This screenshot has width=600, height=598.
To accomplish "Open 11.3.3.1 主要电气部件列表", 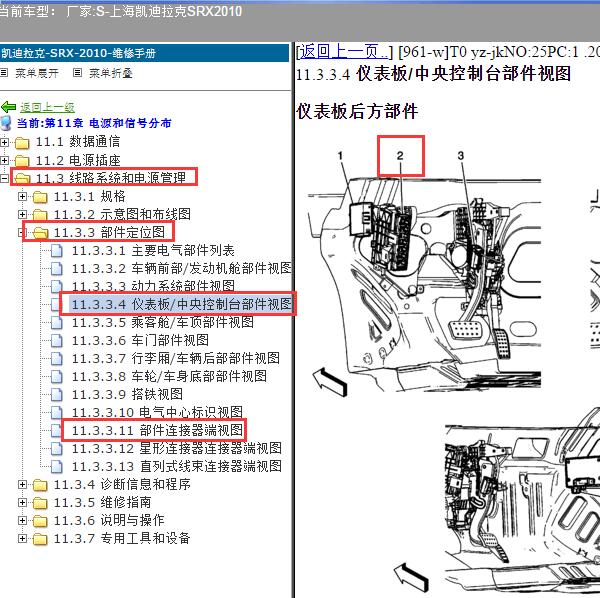I will [153, 251].
